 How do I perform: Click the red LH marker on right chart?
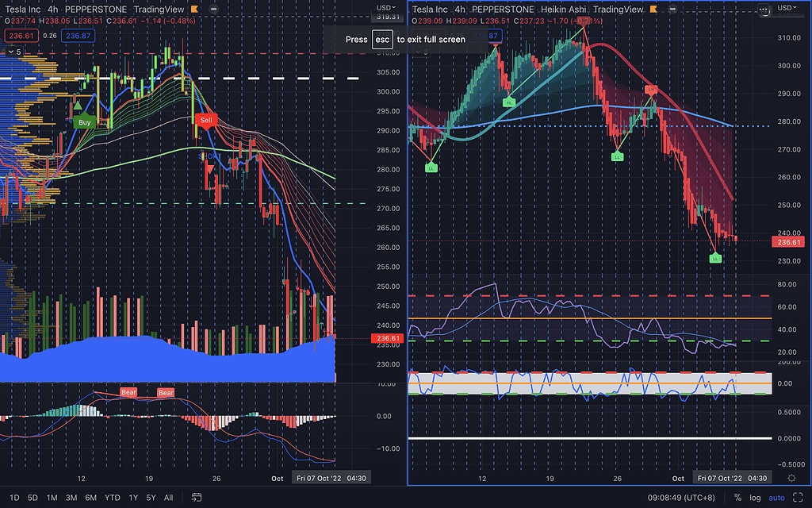pyautogui.click(x=652, y=90)
